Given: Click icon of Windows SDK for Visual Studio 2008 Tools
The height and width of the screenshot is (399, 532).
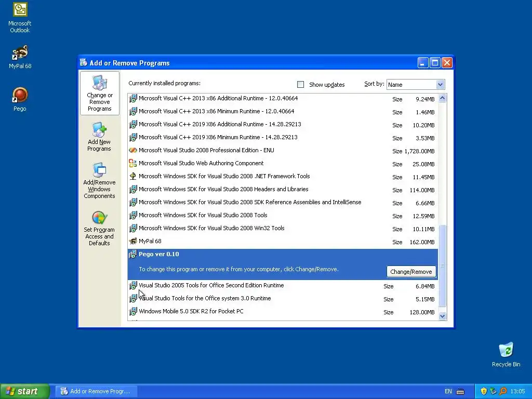Looking at the screenshot, I should (x=133, y=216).
